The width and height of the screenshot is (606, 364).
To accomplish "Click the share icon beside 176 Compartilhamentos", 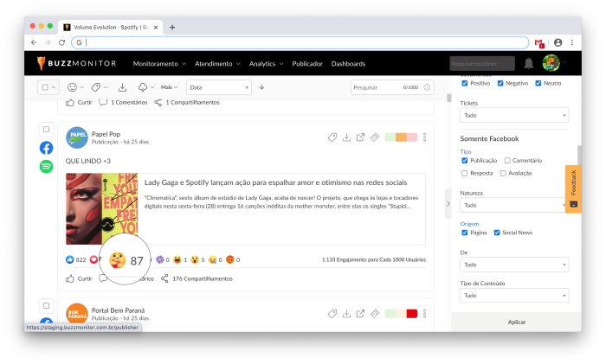I will point(158,278).
